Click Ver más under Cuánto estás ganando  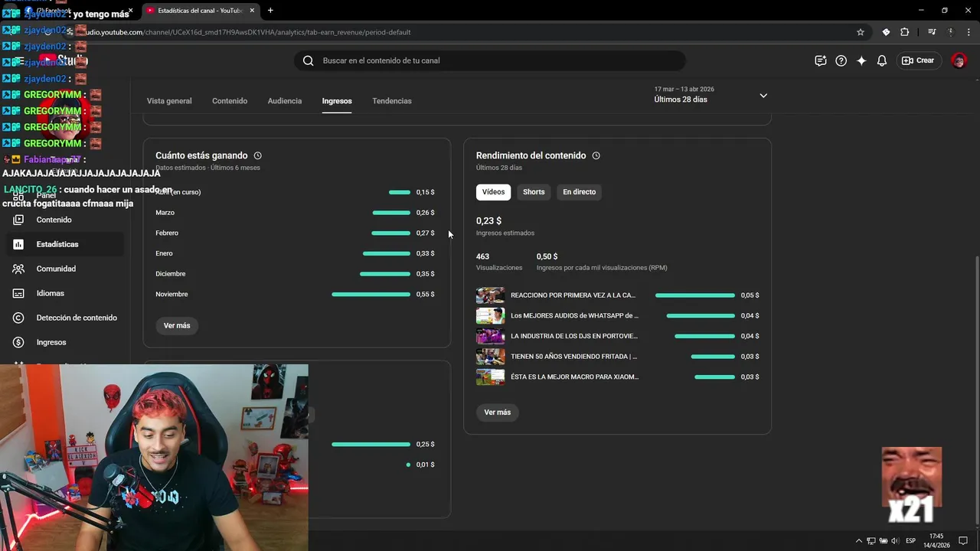tap(177, 325)
